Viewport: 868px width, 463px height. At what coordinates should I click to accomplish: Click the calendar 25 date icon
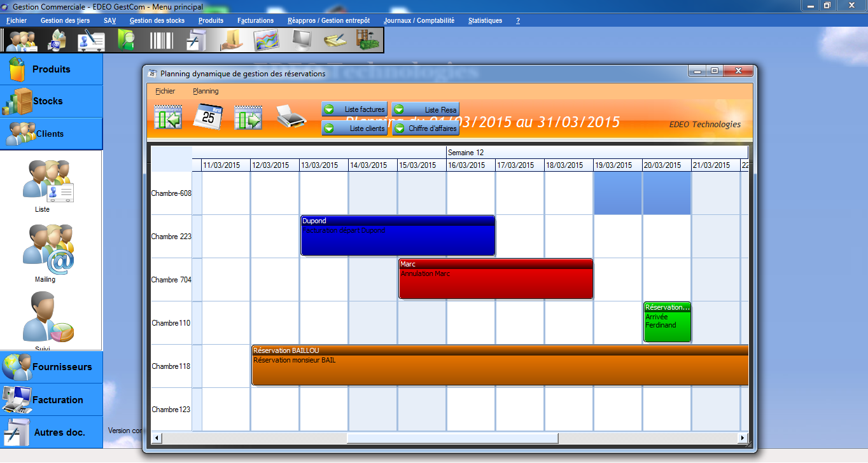(207, 117)
